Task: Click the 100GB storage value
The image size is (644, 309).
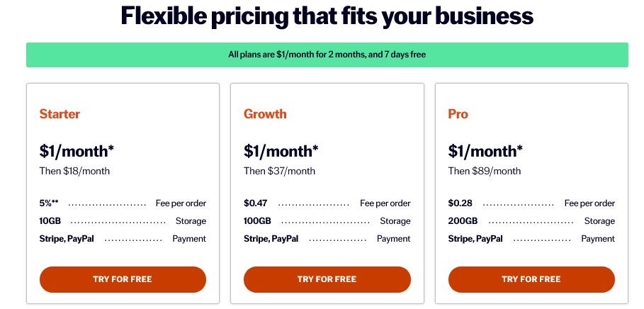Action: pos(257,221)
